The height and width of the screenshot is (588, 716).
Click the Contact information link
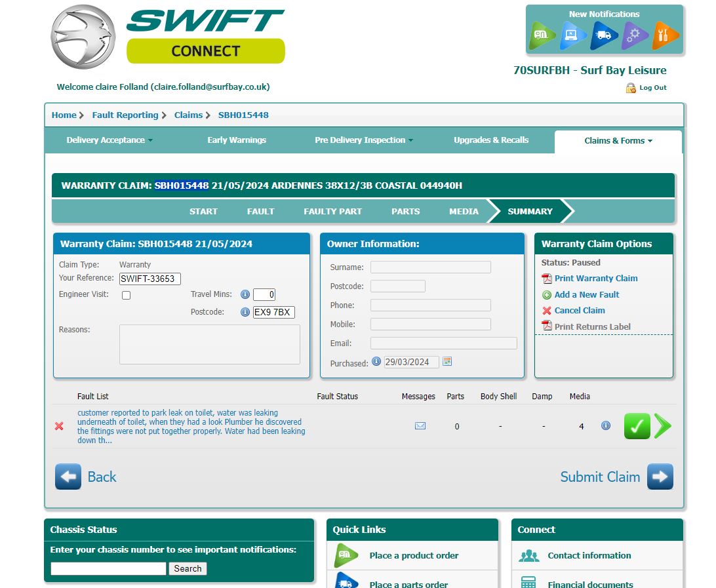(589, 556)
